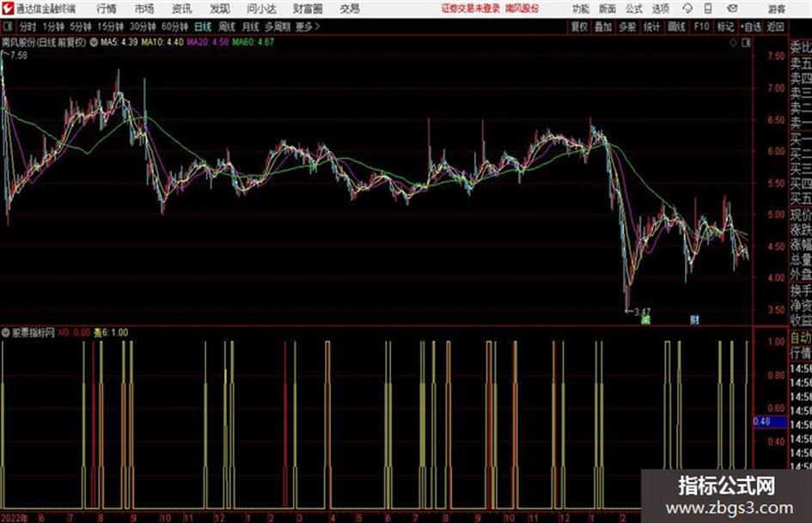The height and width of the screenshot is (523, 812).
Task: Toggle the left panel icon beside 分时
Action: click(x=7, y=27)
